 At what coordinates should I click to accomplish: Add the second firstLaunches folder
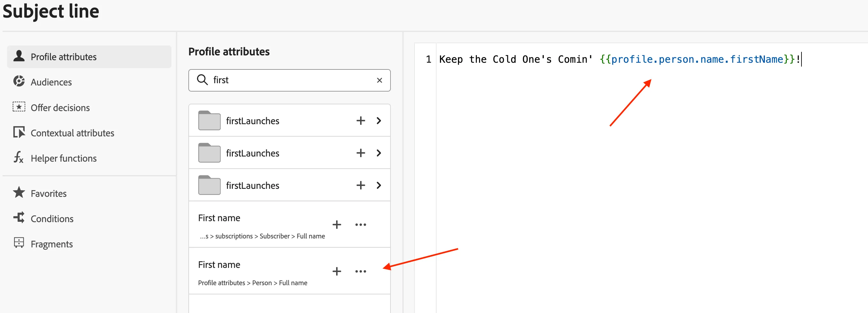point(360,153)
